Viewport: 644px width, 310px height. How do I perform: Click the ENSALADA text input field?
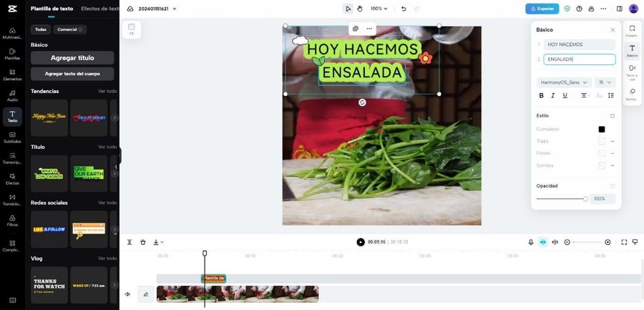[x=580, y=59]
